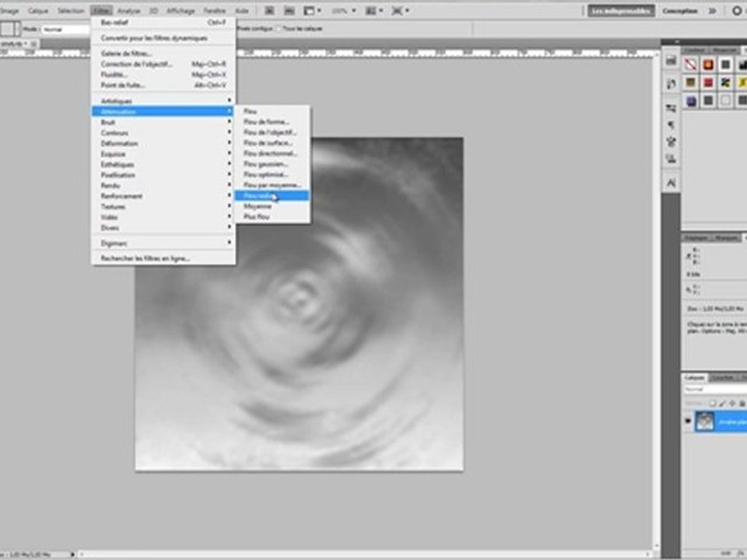Click 'Rechercher les filtres en ligne...'
Screen dimensions: 747x560
[x=163, y=258]
